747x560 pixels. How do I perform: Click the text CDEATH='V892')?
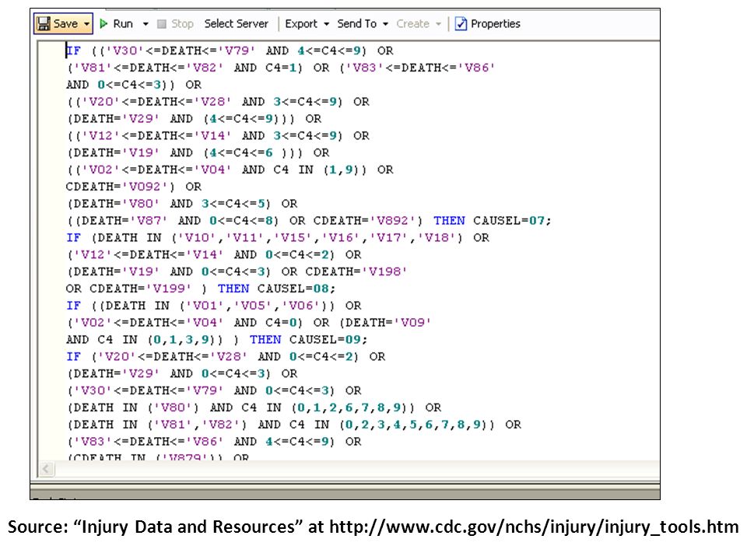(368, 220)
